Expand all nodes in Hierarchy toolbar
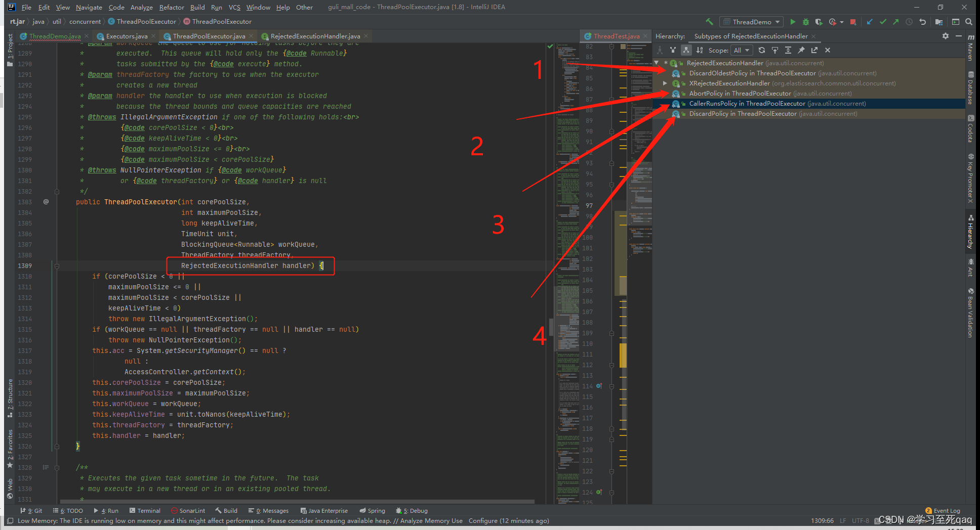Image resolution: width=980 pixels, height=530 pixels. (788, 50)
